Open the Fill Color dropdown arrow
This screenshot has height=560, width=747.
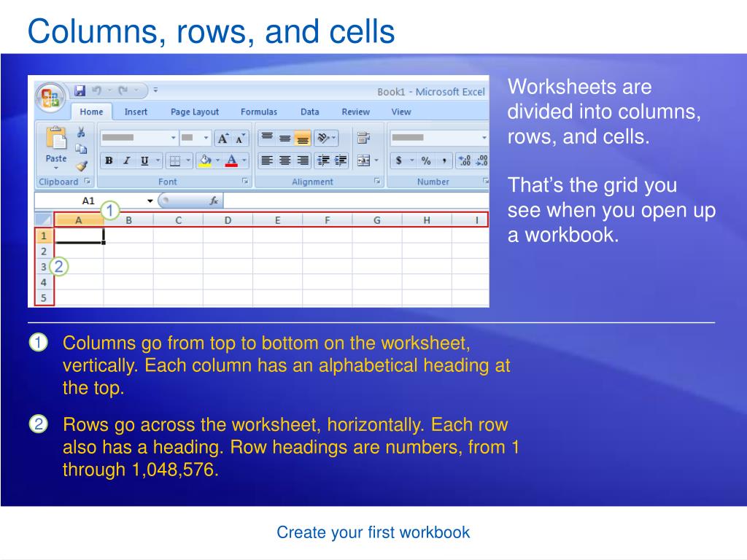217,160
